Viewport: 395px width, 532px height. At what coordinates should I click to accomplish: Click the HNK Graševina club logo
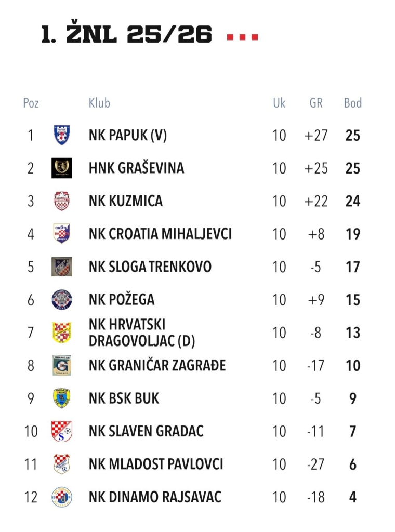62,168
